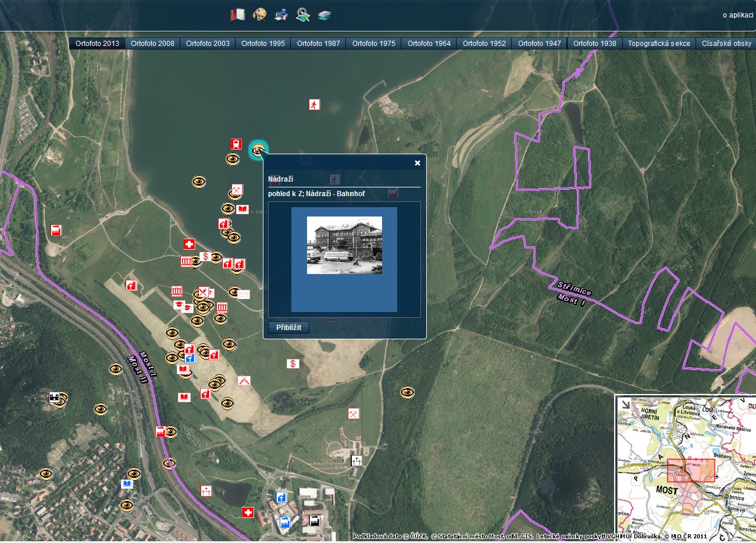Open the legend book icon in toolbar
The width and height of the screenshot is (756, 543).
[237, 15]
